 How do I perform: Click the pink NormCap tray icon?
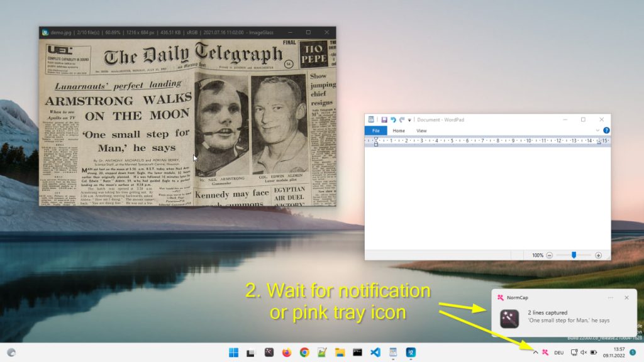545,352
